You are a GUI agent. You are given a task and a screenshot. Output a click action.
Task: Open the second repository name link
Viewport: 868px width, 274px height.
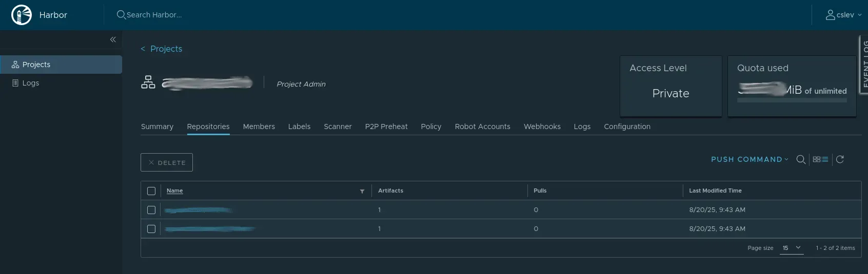tap(210, 229)
